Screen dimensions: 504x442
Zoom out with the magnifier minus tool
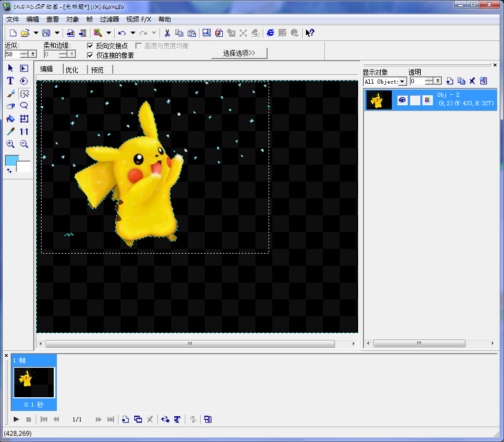[x=24, y=144]
